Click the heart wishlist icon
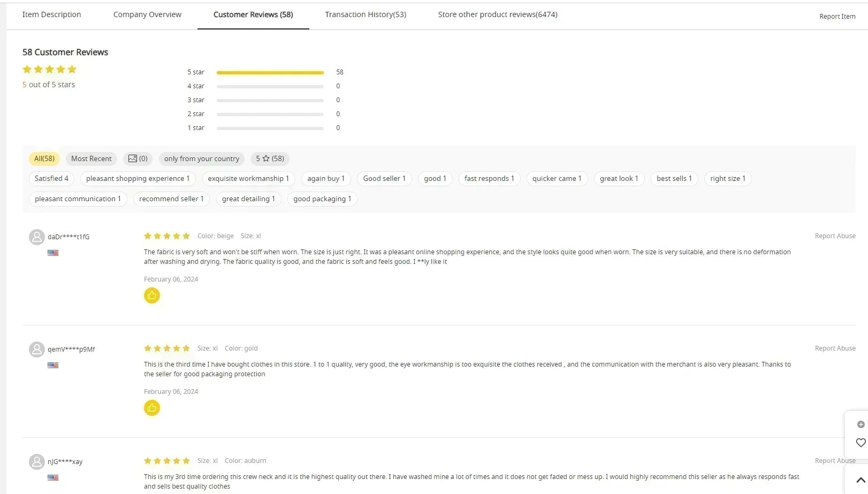Viewport: 868px width, 494px height. tap(861, 443)
